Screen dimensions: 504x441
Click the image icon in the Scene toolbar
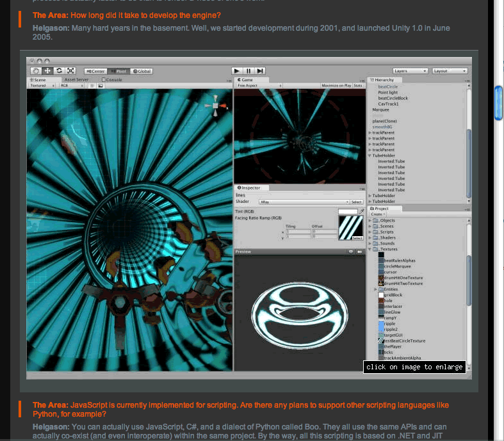[x=101, y=86]
